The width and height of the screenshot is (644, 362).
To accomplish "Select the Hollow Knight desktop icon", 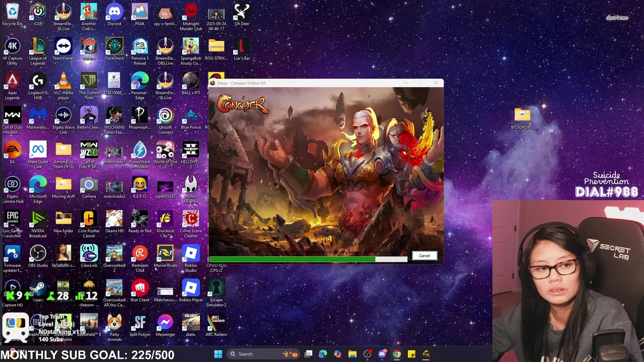I will pos(191,190).
